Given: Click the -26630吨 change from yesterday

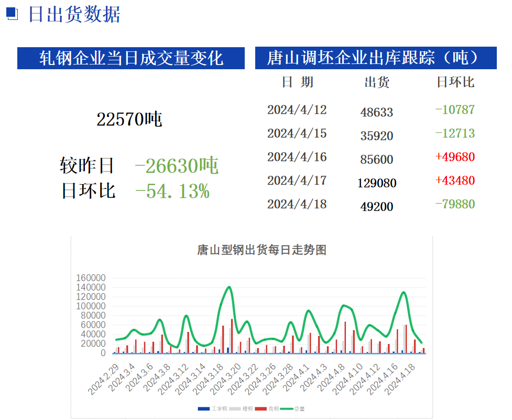Looking at the screenshot, I should [177, 166].
